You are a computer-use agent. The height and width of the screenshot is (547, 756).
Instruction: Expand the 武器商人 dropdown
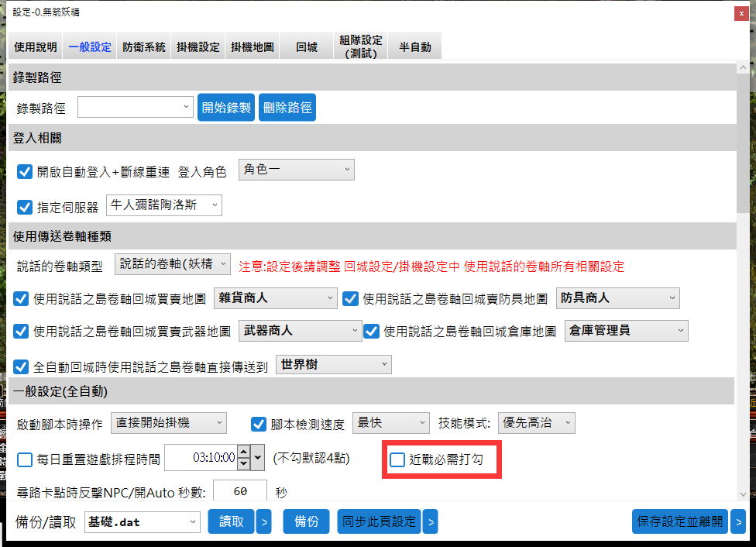click(x=301, y=331)
